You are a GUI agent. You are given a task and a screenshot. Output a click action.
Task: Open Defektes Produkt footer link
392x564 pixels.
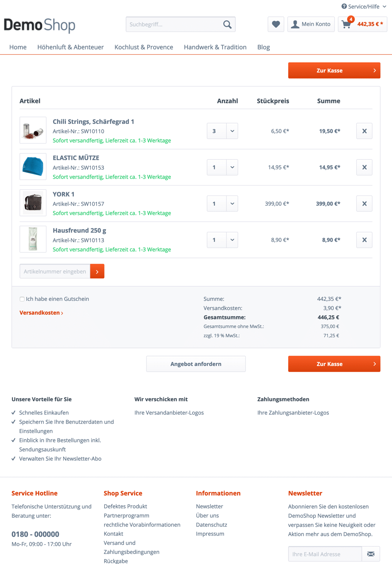[x=125, y=507]
